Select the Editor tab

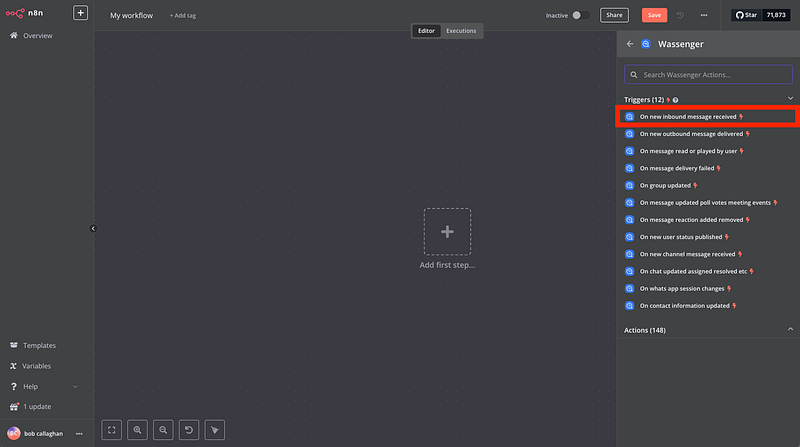pyautogui.click(x=427, y=31)
